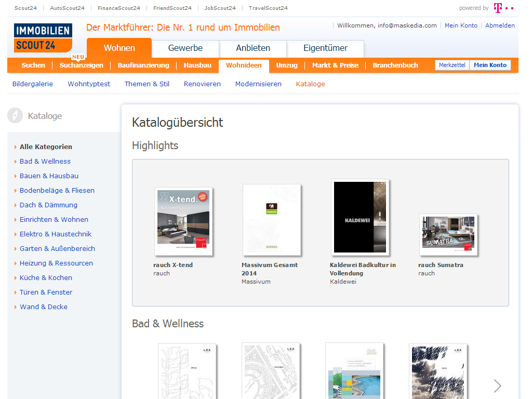
Task: Select Alle Kategorien in sidebar
Action: click(x=46, y=147)
